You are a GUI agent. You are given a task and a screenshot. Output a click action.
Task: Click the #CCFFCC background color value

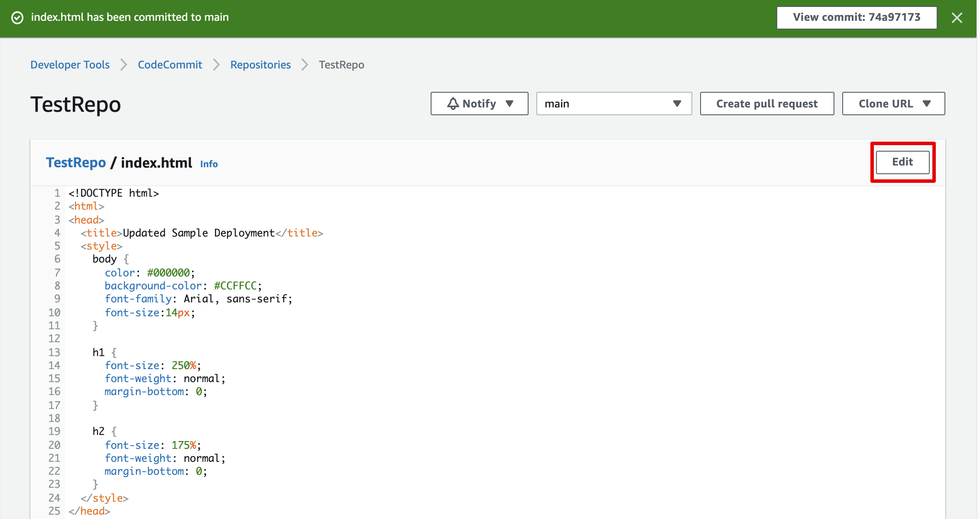[x=235, y=286]
